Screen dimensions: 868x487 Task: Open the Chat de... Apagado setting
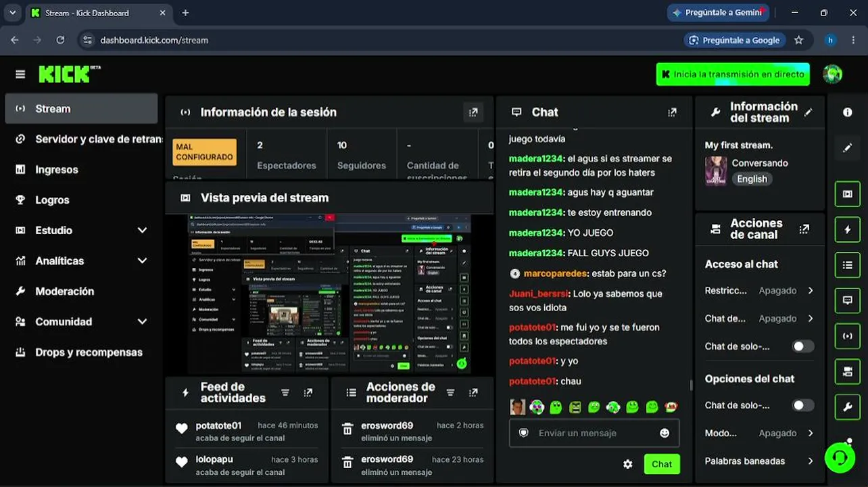click(x=759, y=319)
